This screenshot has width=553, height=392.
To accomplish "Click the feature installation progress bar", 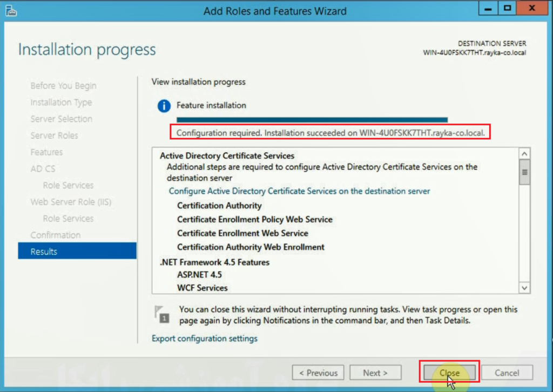I will coord(312,120).
